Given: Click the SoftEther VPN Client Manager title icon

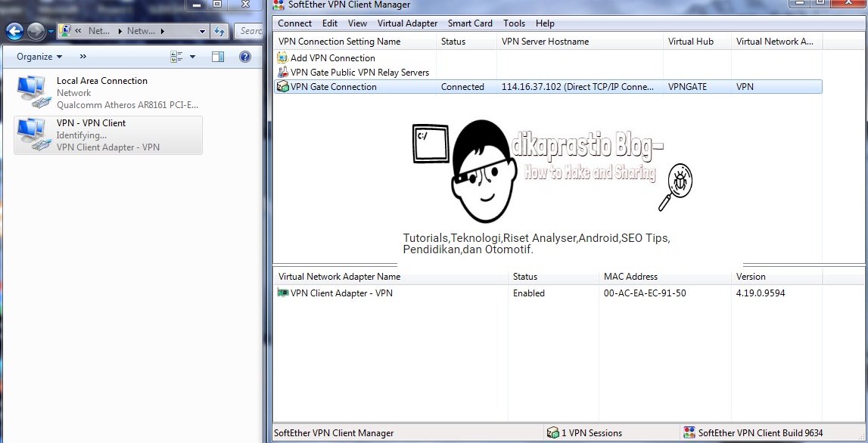Looking at the screenshot, I should tap(279, 5).
